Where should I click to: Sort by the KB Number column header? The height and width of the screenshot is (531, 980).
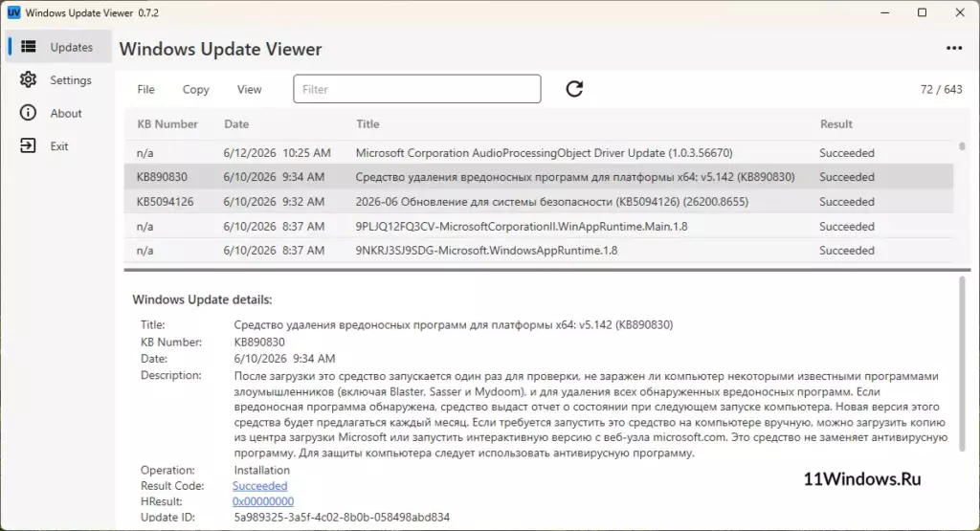pos(167,123)
